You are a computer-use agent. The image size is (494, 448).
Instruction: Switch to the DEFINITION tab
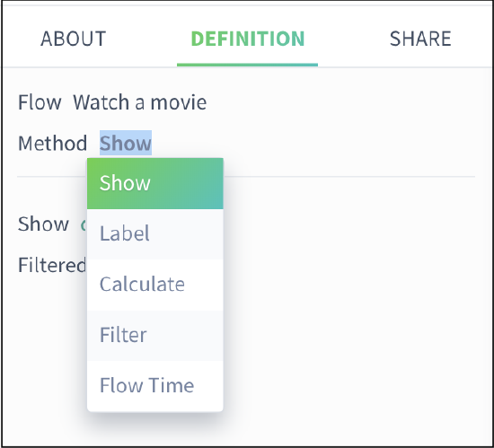[x=248, y=39]
